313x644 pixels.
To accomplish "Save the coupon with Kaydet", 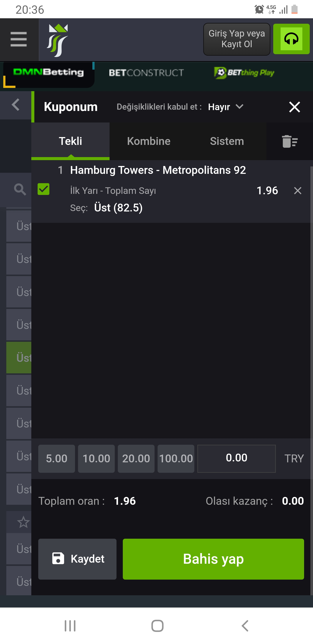I will coord(77,559).
